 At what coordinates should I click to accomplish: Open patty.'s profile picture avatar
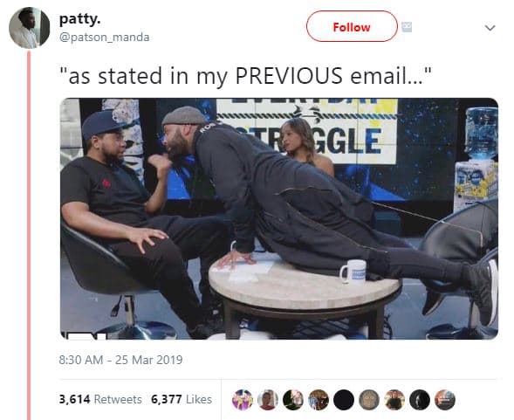click(30, 28)
